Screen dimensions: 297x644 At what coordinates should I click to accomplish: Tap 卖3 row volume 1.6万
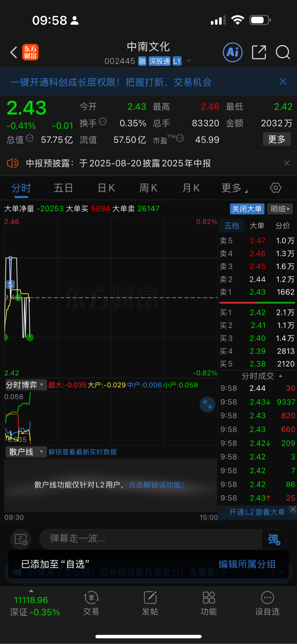(x=285, y=266)
